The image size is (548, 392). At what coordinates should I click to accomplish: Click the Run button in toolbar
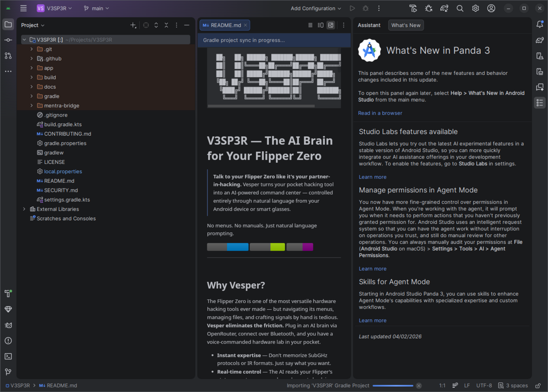coord(352,8)
